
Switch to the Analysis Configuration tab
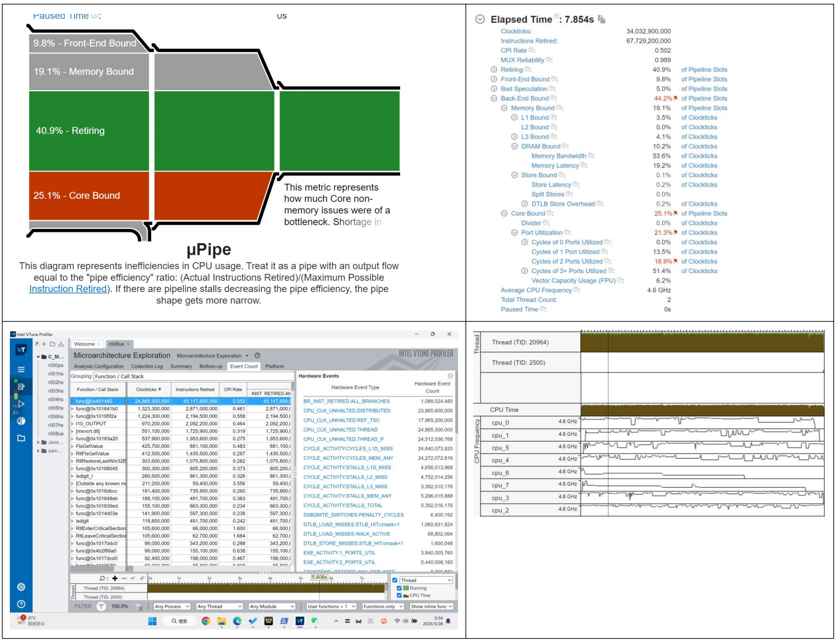[98, 366]
